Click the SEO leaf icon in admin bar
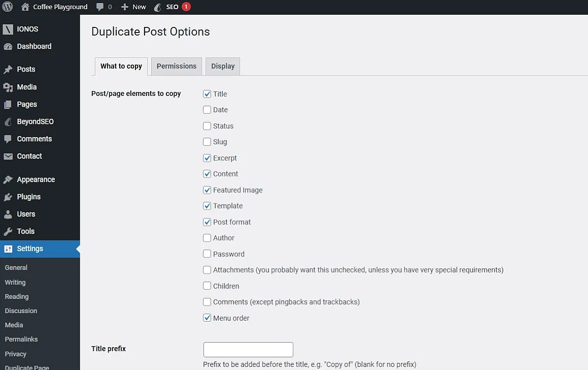The width and height of the screenshot is (588, 370). [158, 7]
